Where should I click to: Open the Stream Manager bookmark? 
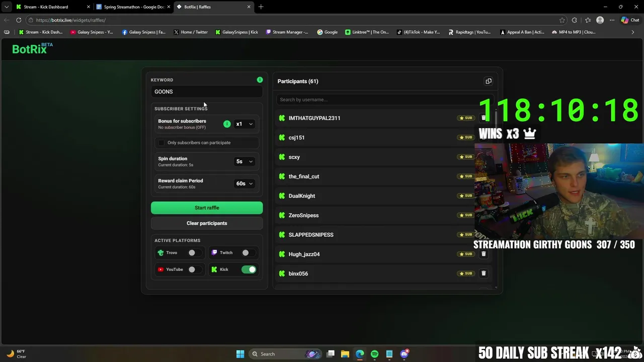(x=287, y=32)
